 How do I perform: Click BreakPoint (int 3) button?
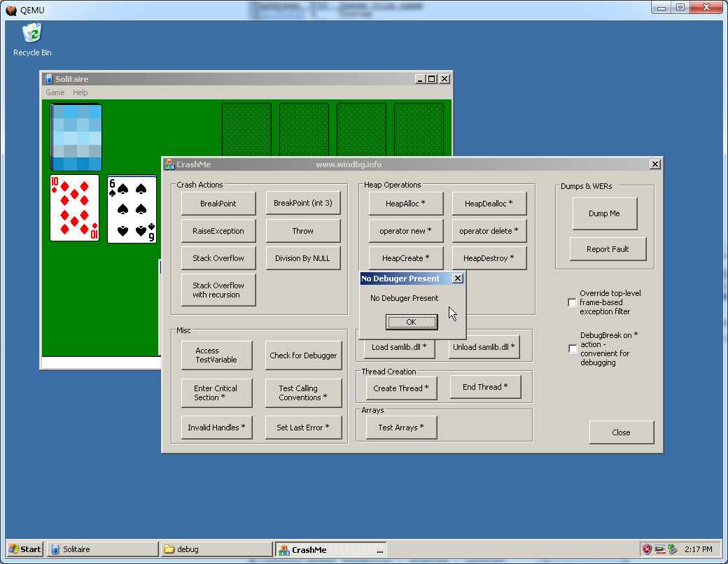[302, 203]
